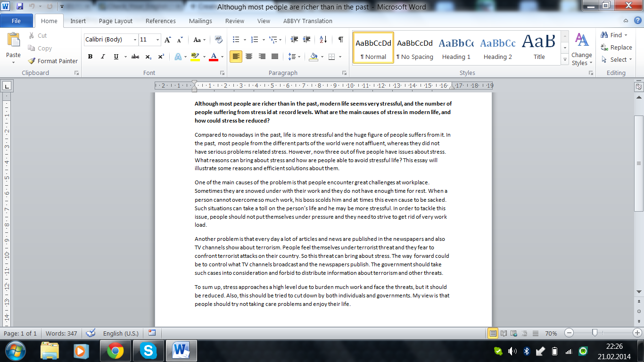Click the Cut scissors icon
The image size is (644, 362).
[32, 35]
